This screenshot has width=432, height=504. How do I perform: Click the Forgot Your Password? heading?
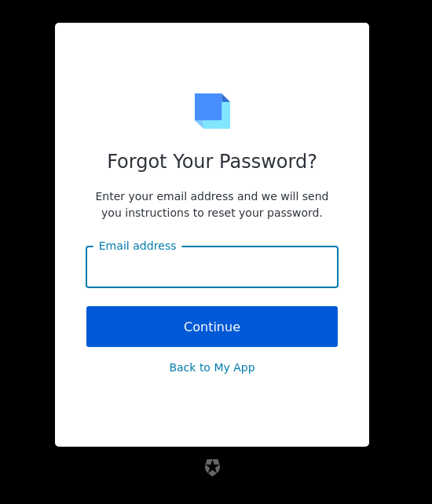click(212, 162)
